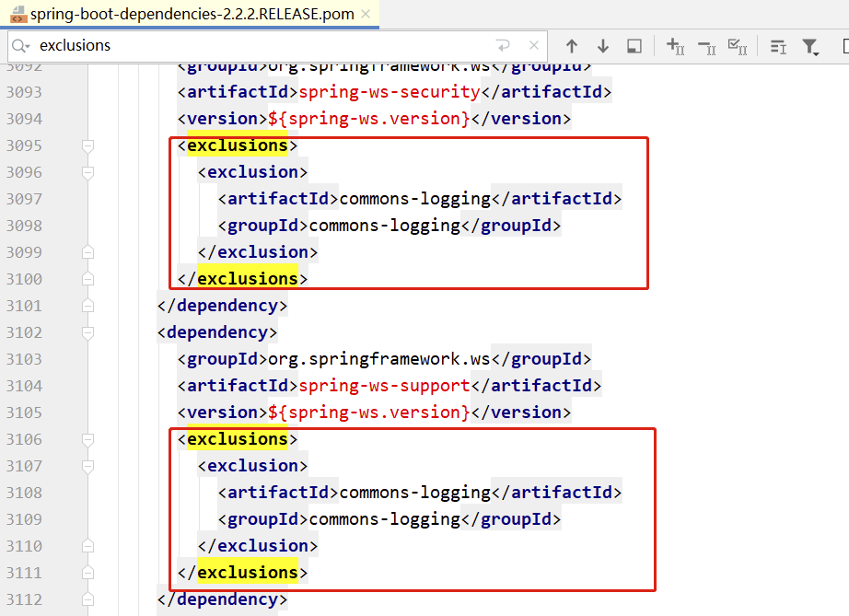
Task: Click fold end marker at line 3101
Action: 87,307
